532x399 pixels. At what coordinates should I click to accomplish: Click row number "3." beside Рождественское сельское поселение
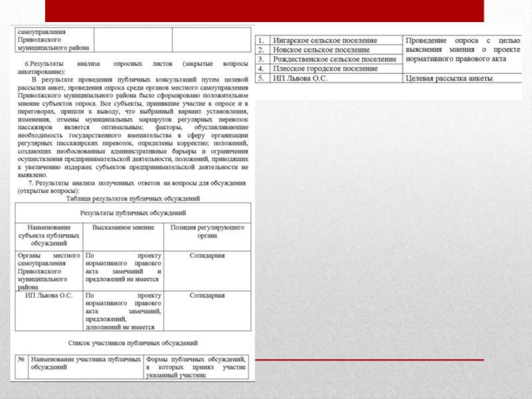click(x=261, y=59)
